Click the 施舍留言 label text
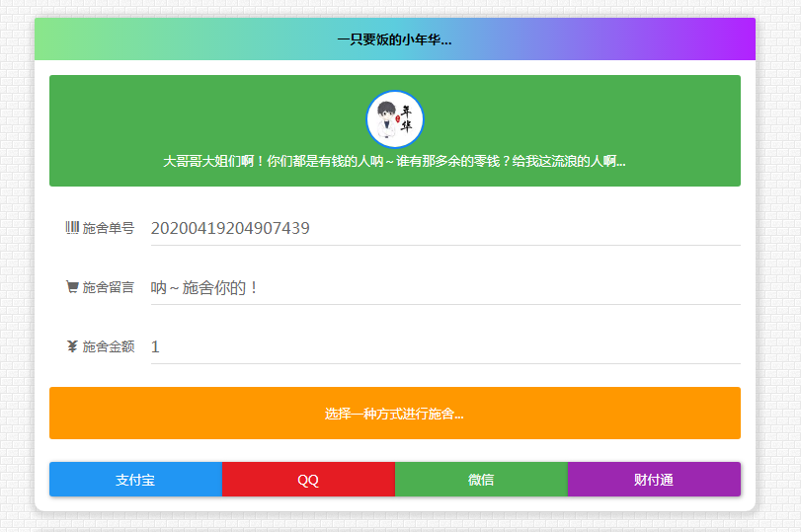Image resolution: width=801 pixels, height=532 pixels. pyautogui.click(x=109, y=288)
